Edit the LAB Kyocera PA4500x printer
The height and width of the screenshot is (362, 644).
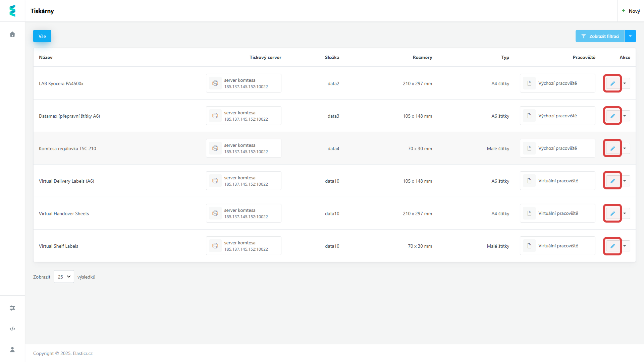[612, 83]
